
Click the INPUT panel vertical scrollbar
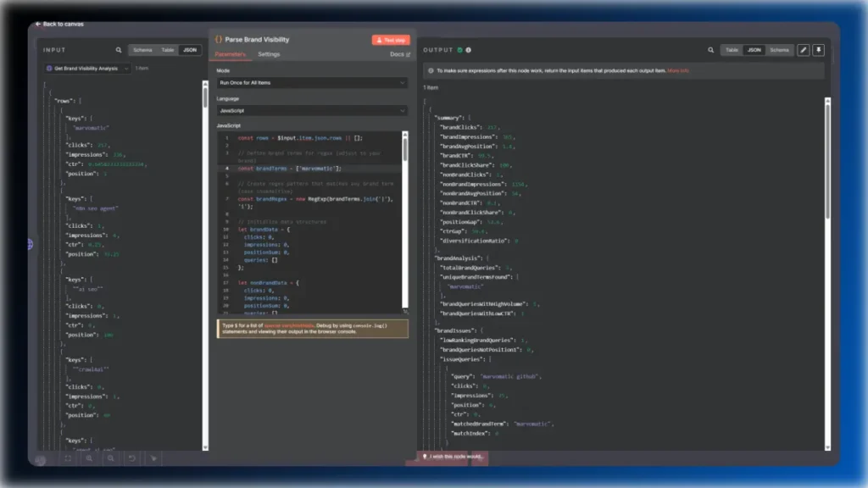pos(205,97)
